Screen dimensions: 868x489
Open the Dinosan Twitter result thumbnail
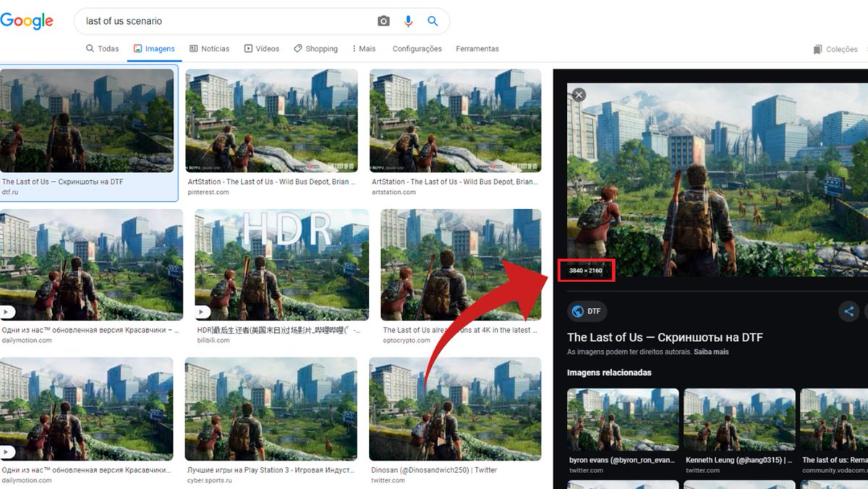(x=455, y=409)
